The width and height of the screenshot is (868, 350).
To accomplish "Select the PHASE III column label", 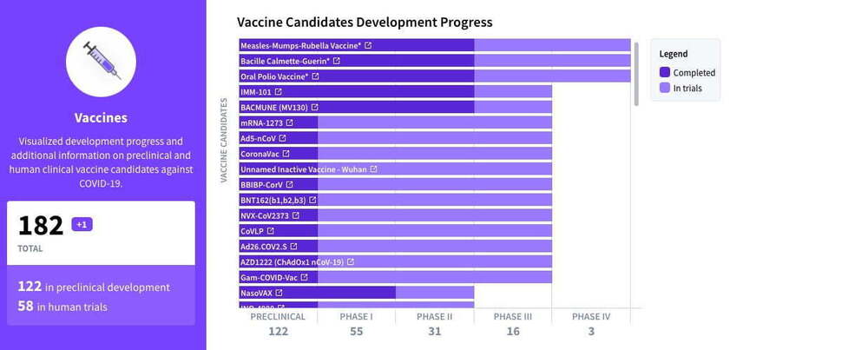I will [513, 317].
